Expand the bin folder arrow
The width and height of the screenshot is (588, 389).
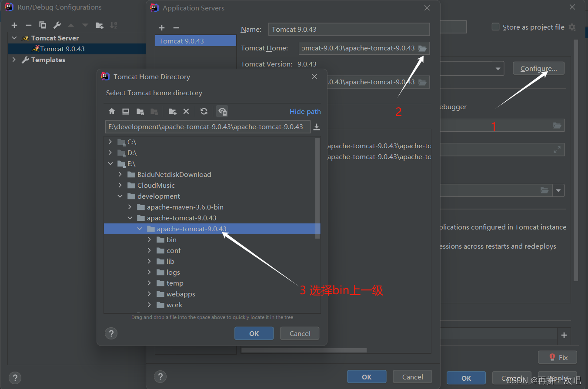tap(149, 240)
